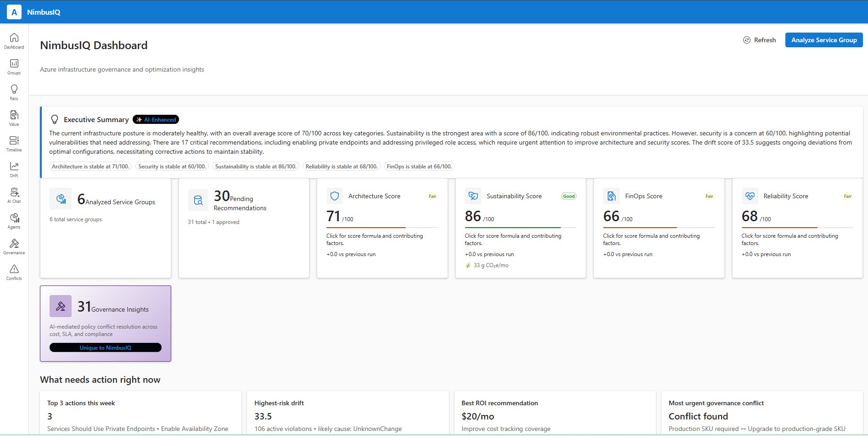This screenshot has width=868, height=436.
Task: Click the Value sidebar icon
Action: coord(14,117)
